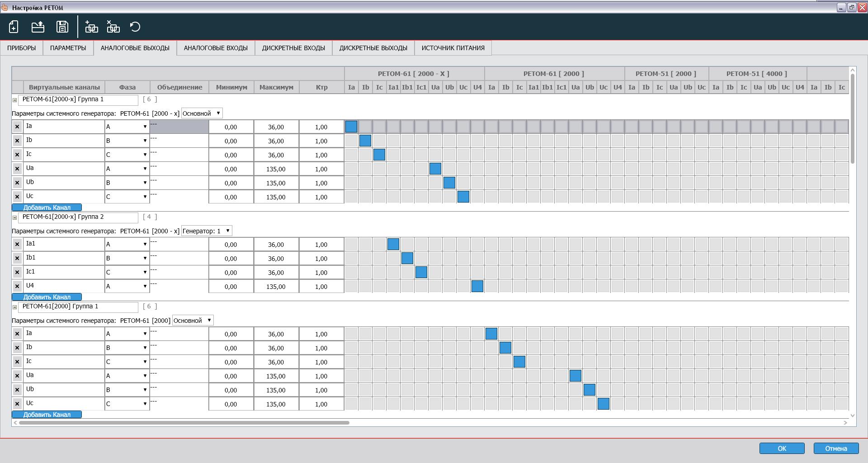
Task: Click the Ia1 channel name field
Action: tap(64, 244)
